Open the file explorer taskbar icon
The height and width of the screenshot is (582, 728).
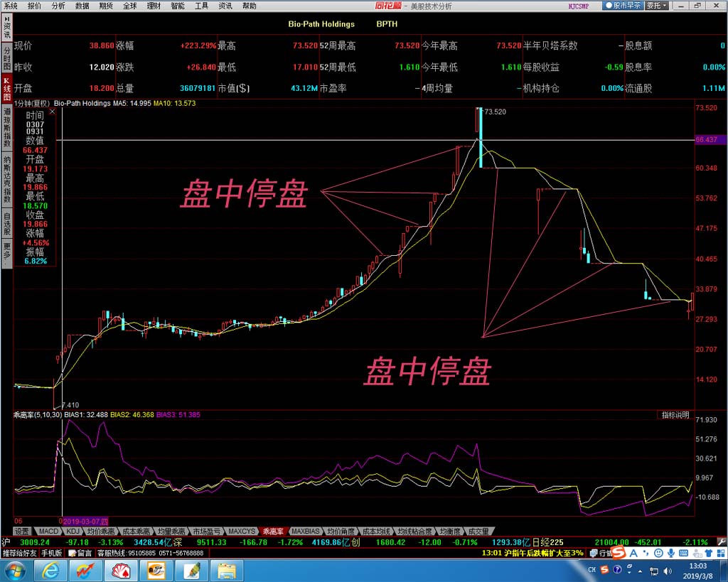point(226,571)
